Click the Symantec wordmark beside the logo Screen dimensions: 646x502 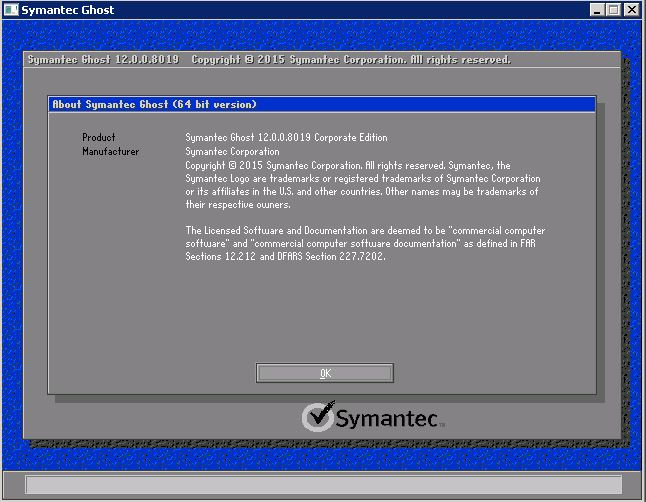(386, 418)
